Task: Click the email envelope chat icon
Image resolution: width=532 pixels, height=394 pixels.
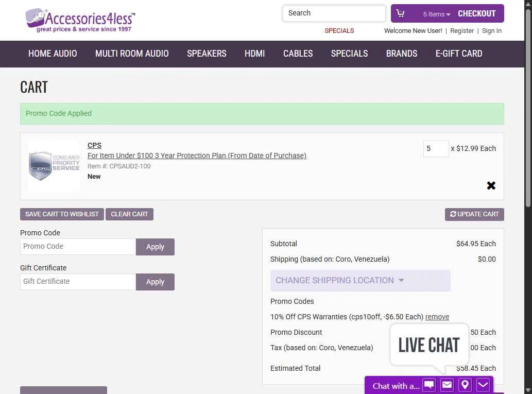Action: [447, 385]
